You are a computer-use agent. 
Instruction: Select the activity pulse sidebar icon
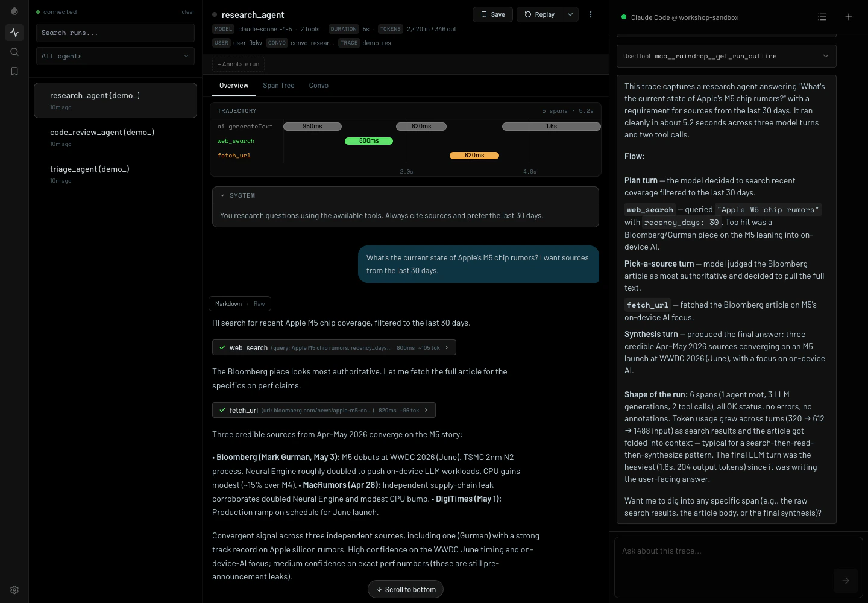[x=14, y=33]
